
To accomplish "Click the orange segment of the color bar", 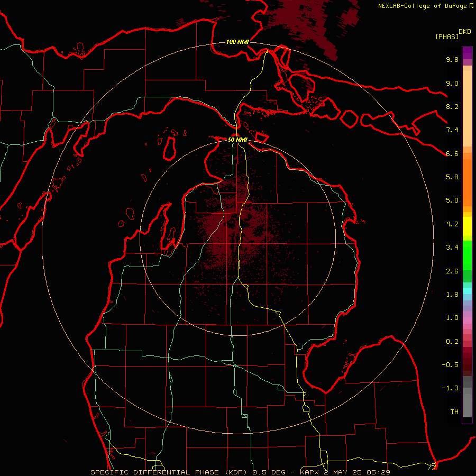I will click(467, 182).
